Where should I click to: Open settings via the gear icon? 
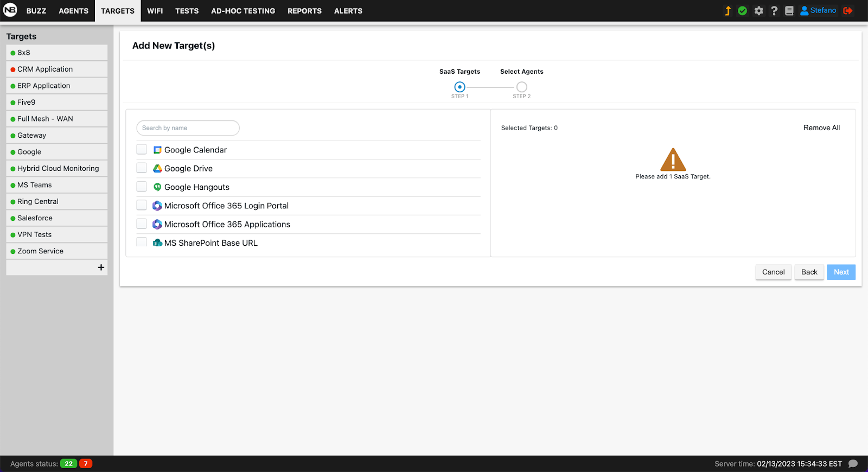[759, 11]
